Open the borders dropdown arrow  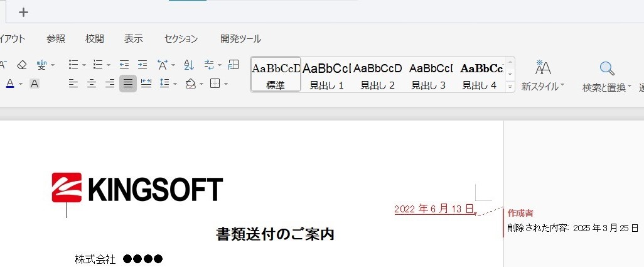click(x=225, y=84)
